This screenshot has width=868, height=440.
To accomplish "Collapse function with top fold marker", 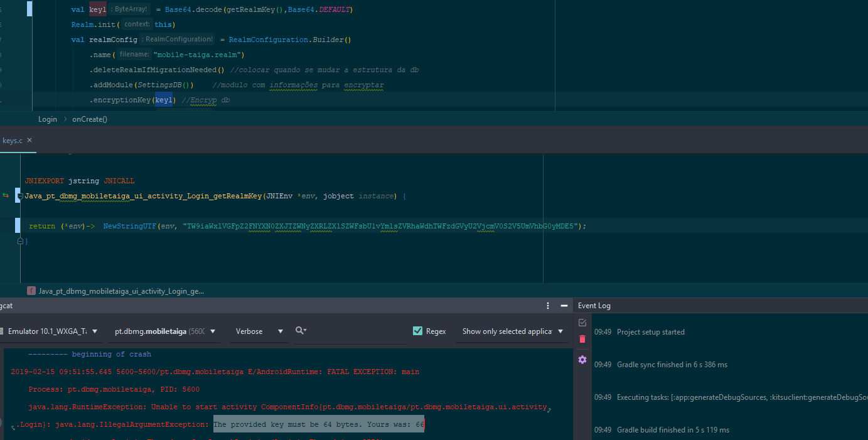I will click(20, 196).
